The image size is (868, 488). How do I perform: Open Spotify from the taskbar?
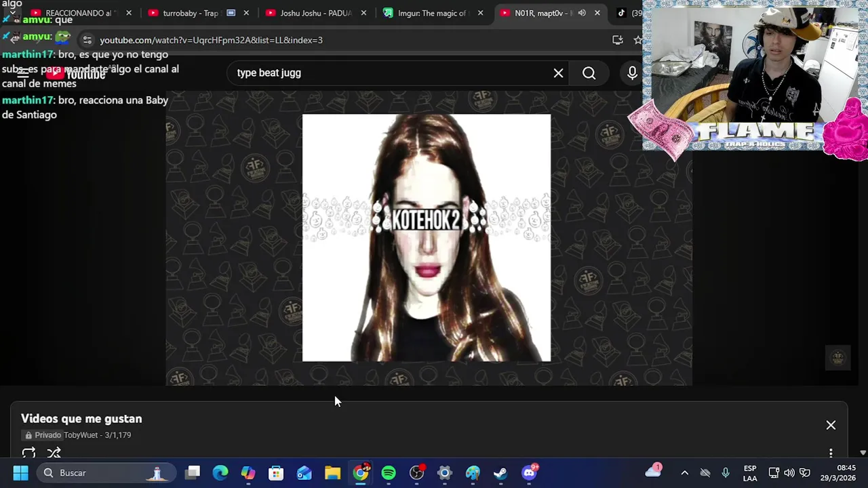pyautogui.click(x=389, y=472)
